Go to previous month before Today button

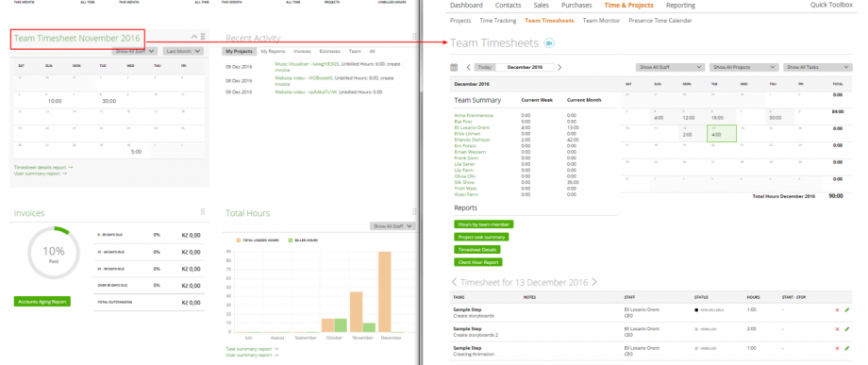(468, 68)
